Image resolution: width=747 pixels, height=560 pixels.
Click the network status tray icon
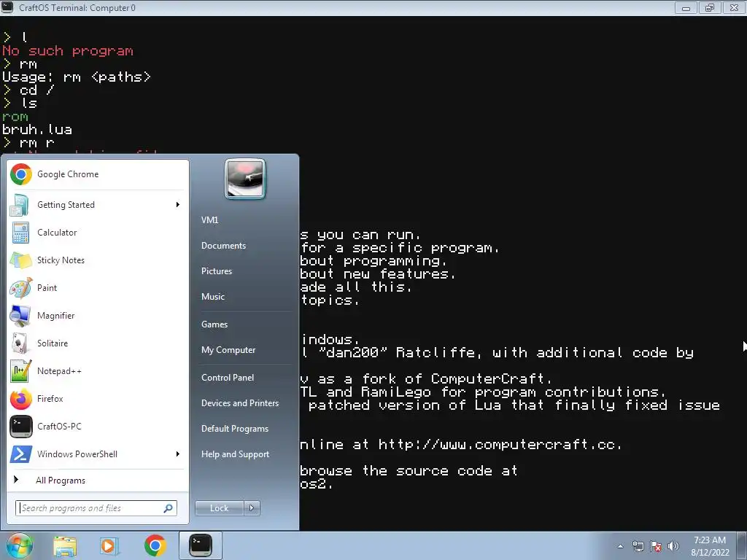point(638,546)
